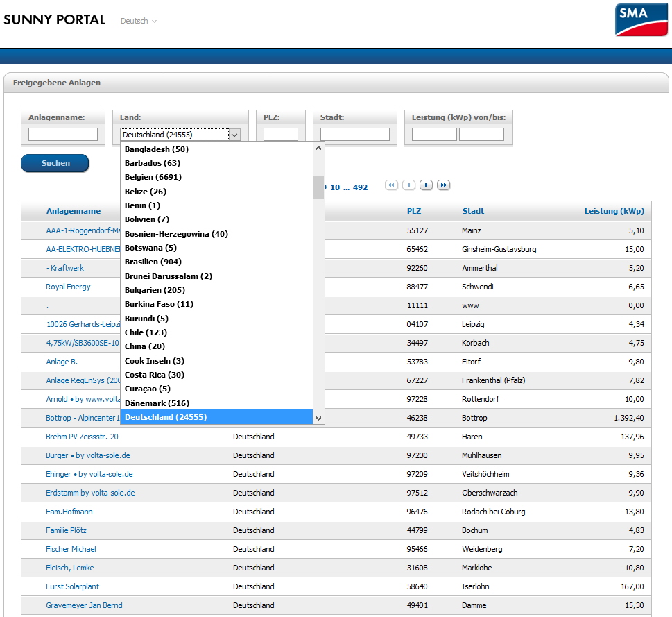Click the country list scroll-up arrow
The image size is (672, 617).
319,148
